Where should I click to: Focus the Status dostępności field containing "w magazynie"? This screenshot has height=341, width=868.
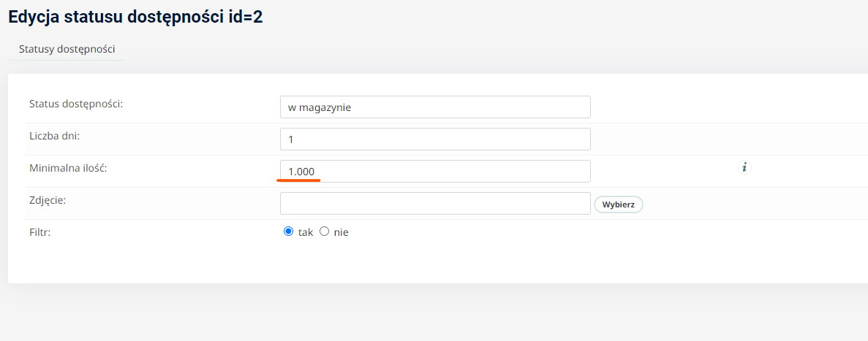pos(435,107)
